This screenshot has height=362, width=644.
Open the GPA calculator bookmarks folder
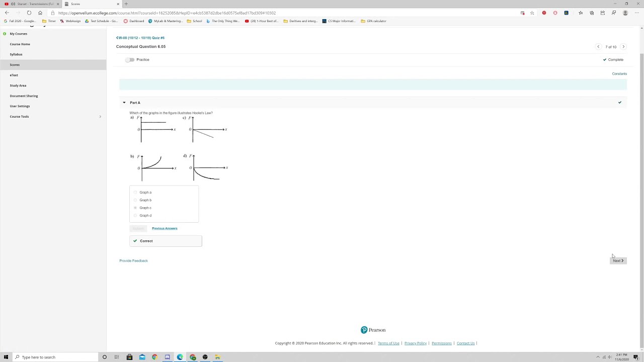pos(373,21)
